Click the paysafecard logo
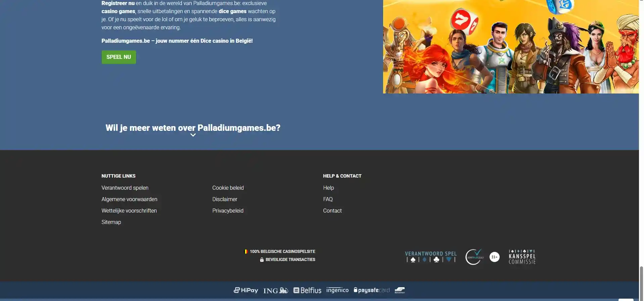The height and width of the screenshot is (301, 644). (371, 290)
